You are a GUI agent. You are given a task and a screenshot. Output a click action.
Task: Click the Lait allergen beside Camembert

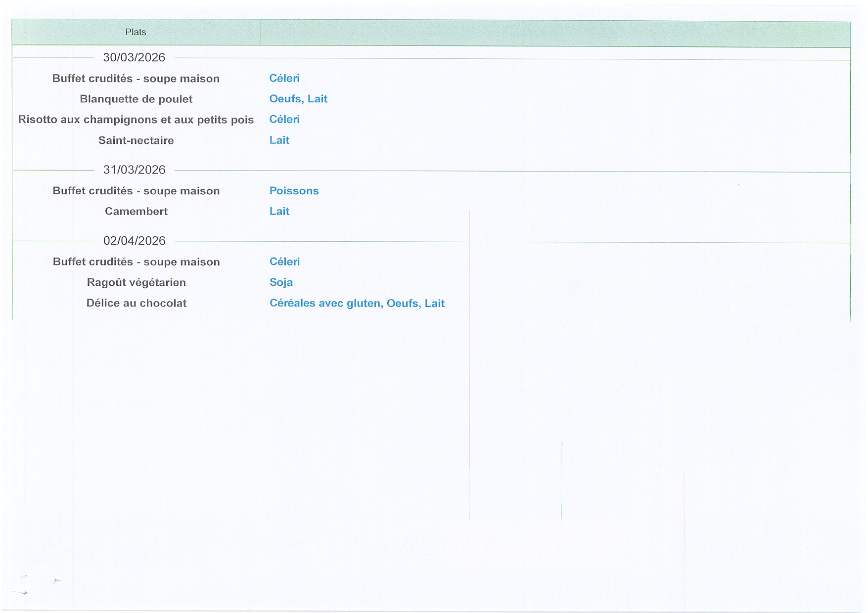[x=279, y=211]
